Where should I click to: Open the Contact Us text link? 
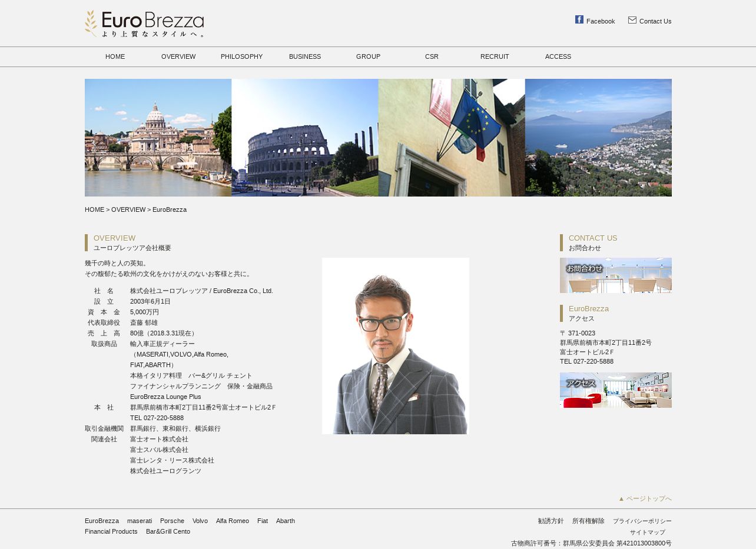[x=655, y=21]
